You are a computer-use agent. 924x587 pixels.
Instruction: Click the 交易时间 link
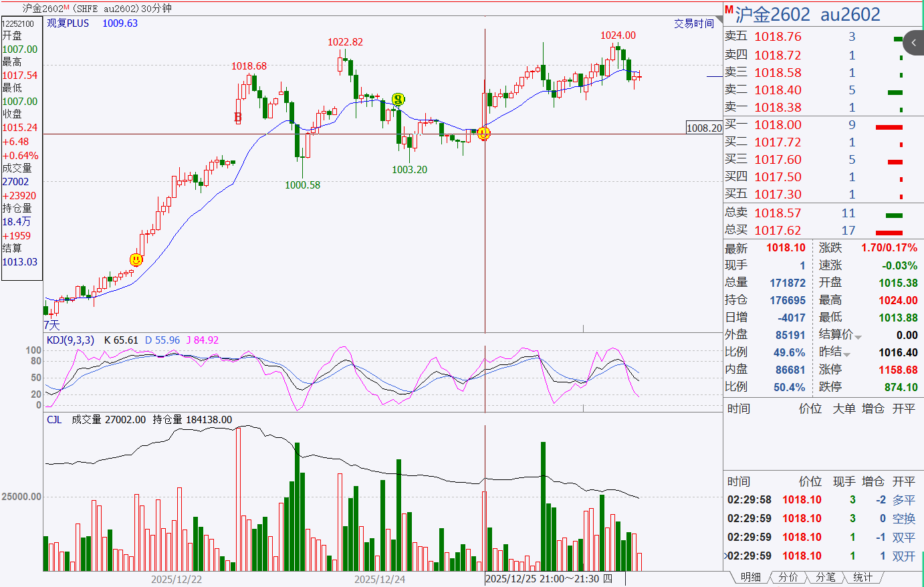coord(693,23)
